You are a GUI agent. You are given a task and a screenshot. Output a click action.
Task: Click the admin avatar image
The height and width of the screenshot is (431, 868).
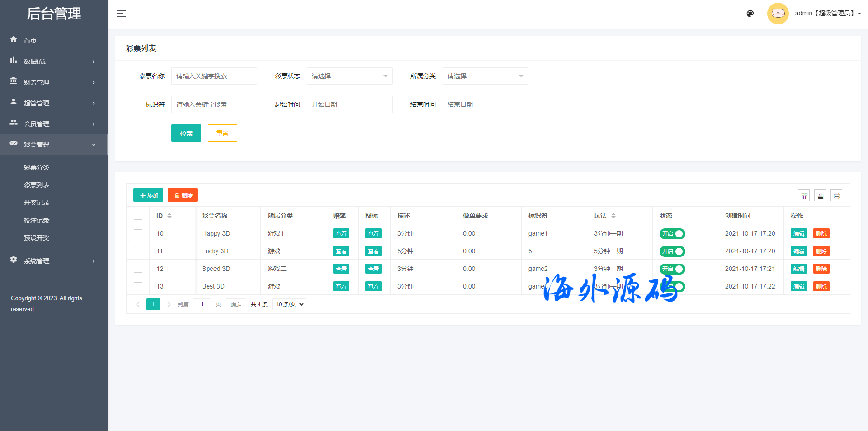(778, 14)
